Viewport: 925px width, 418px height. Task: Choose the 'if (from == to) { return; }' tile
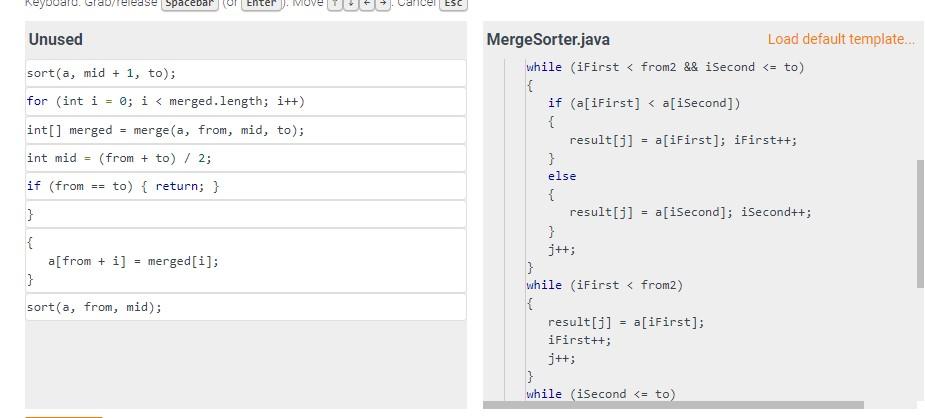click(245, 186)
